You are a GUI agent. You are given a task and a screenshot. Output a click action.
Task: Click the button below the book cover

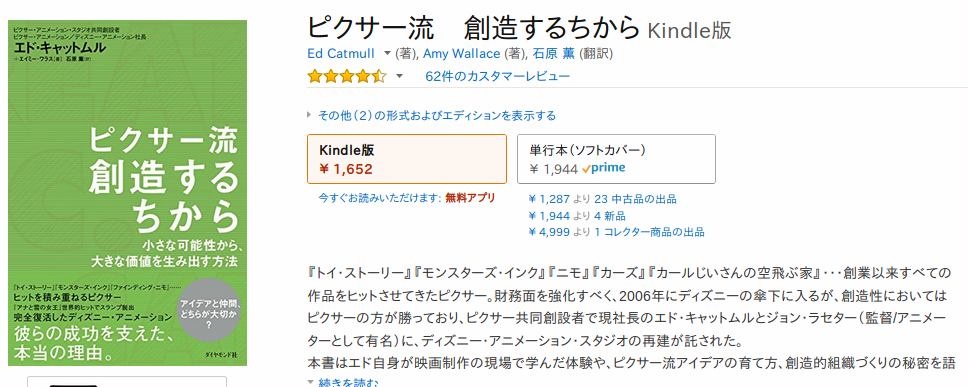127,381
